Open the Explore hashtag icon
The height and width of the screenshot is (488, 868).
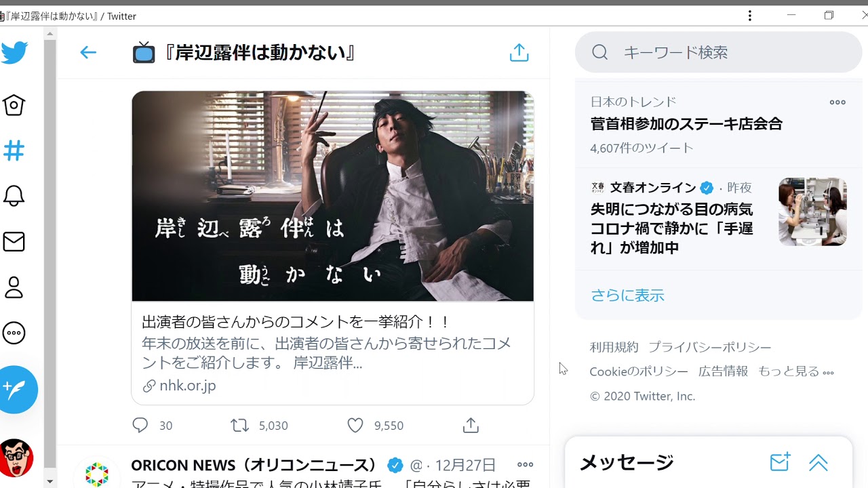click(x=14, y=150)
